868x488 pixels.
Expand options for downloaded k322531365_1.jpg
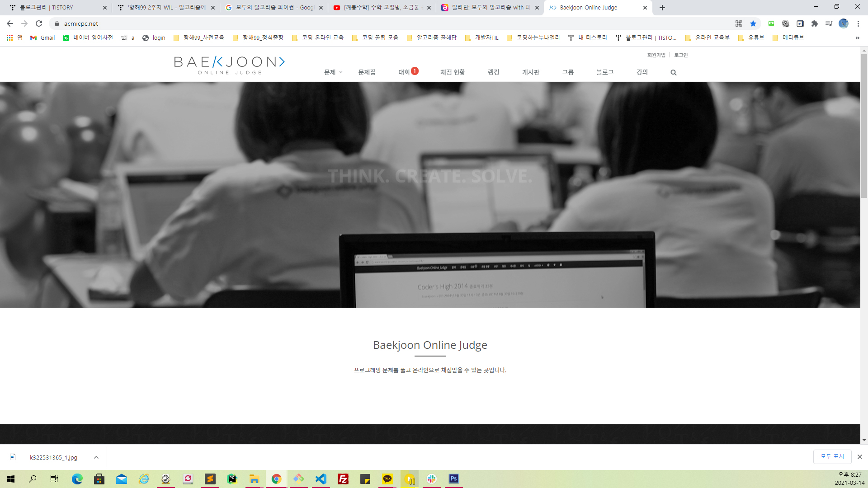[x=96, y=457]
